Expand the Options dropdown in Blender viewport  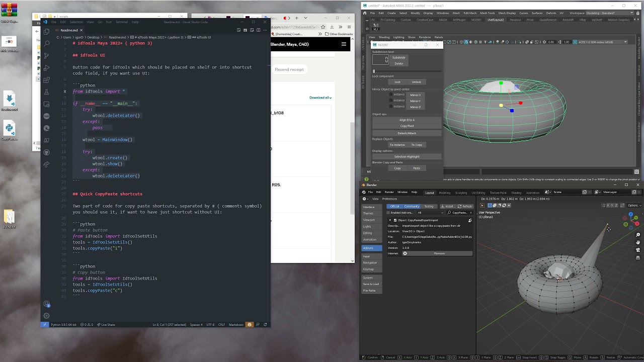(x=633, y=205)
